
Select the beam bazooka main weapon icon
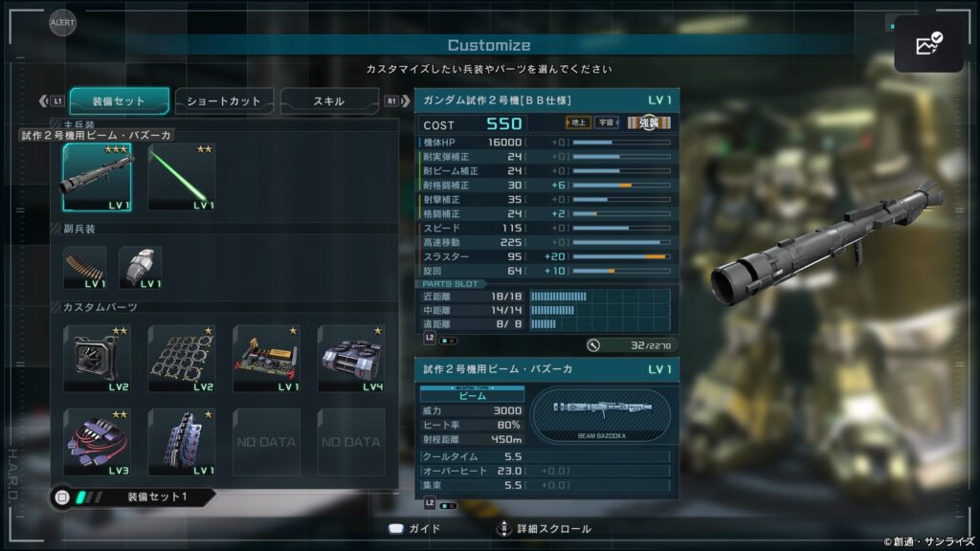coord(97,177)
